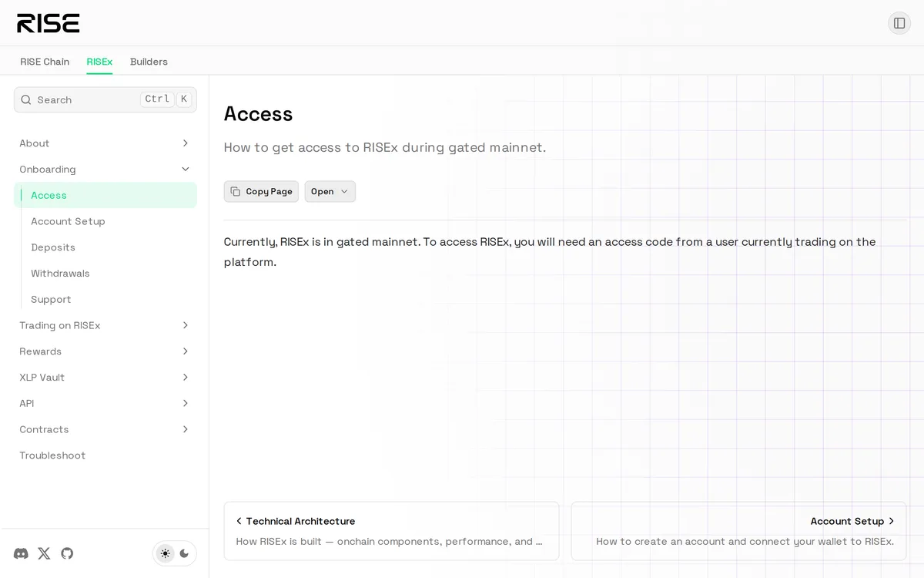Expand the Rewards section chevron
The height and width of the screenshot is (578, 924).
186,351
